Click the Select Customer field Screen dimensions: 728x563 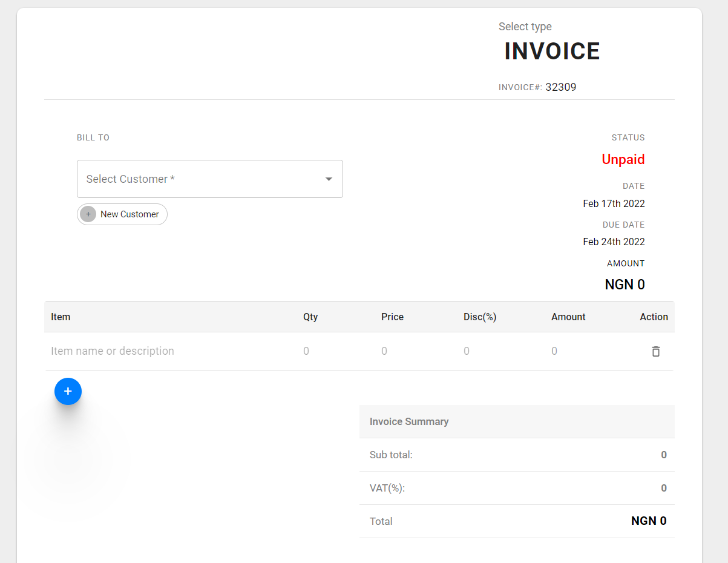(x=200, y=179)
